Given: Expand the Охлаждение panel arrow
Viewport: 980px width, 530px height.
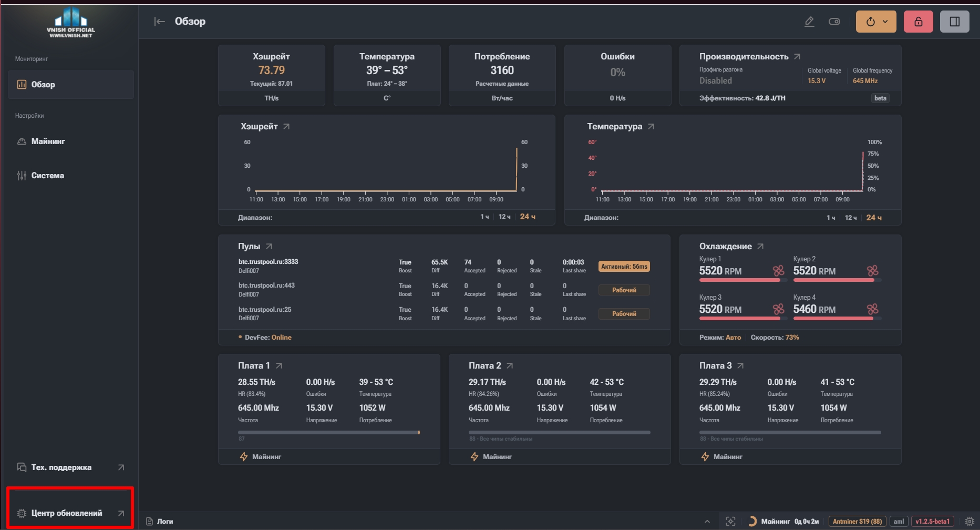Looking at the screenshot, I should [x=760, y=246].
